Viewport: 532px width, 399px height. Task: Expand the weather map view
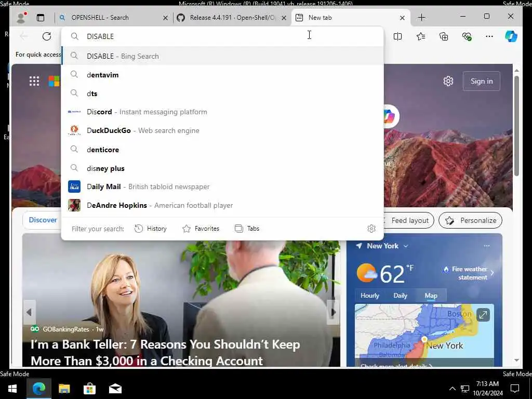tap(483, 315)
